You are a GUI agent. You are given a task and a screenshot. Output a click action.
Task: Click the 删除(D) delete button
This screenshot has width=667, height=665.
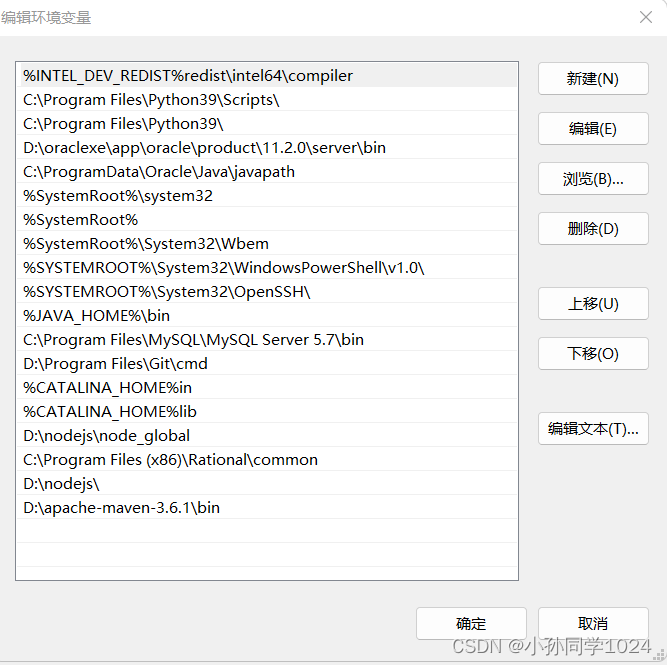tap(593, 228)
